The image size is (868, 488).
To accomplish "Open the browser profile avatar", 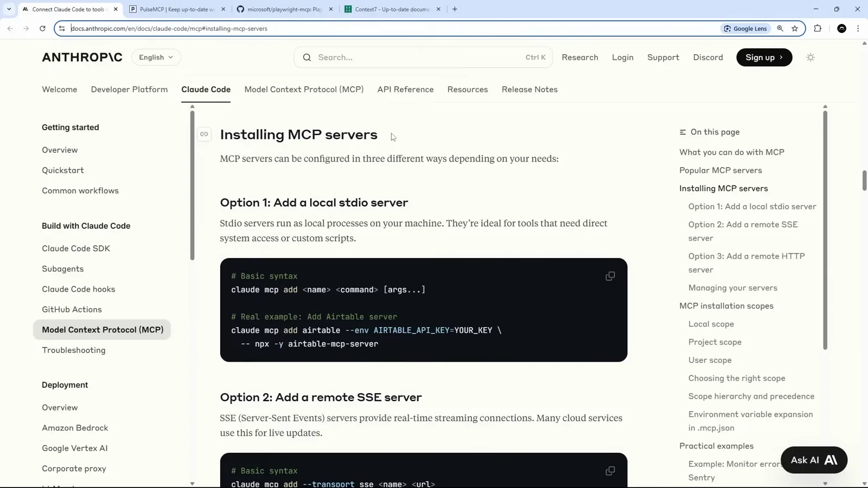I will pos(842,29).
